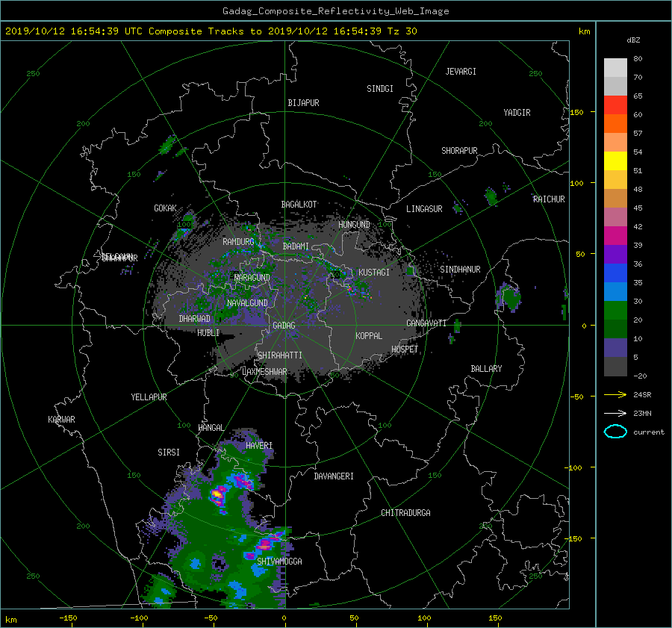
Task: Click the GADAG radar center label
Action: pyautogui.click(x=284, y=326)
